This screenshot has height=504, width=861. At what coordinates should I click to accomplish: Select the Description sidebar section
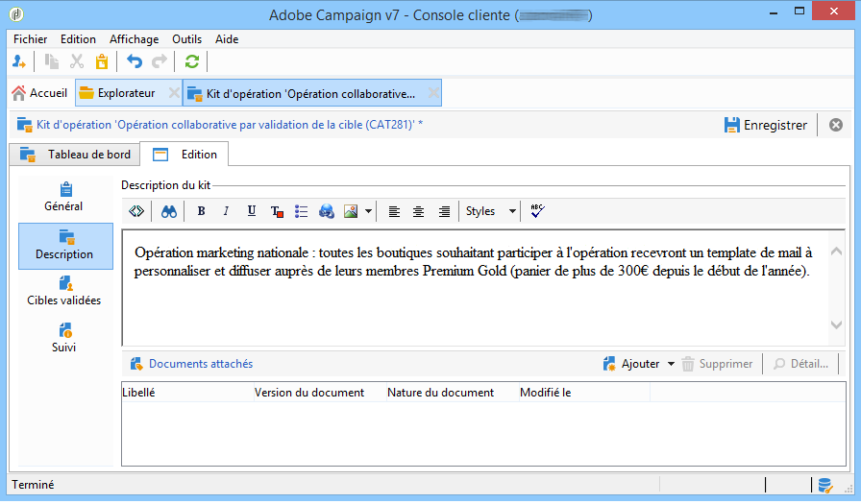pyautogui.click(x=65, y=246)
